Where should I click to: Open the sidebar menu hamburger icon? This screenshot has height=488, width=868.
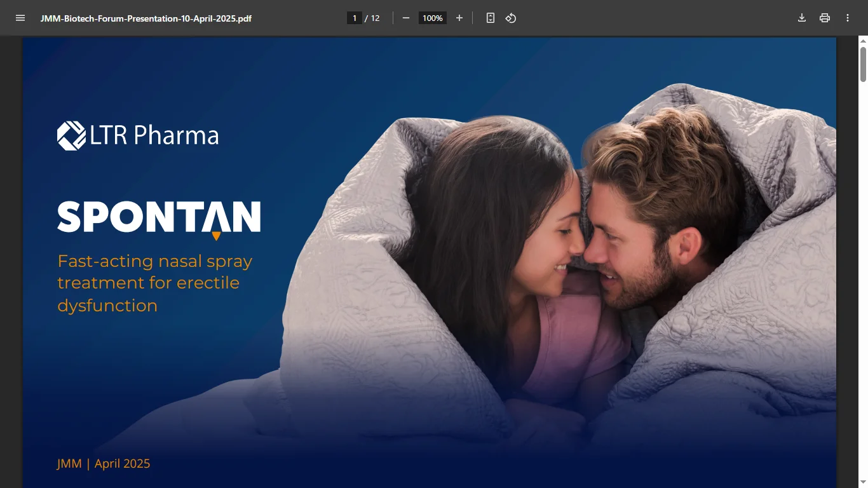tap(20, 18)
